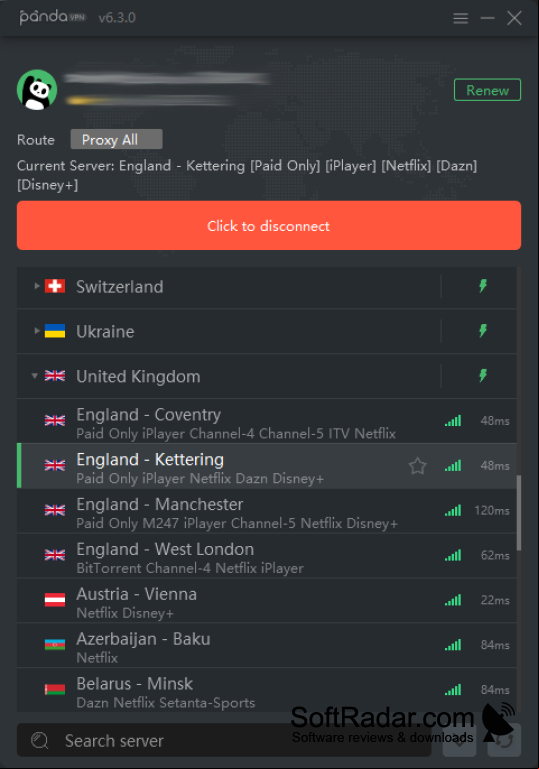The image size is (539, 769).
Task: Click the 'Click to disconnect' button
Action: [x=269, y=226]
